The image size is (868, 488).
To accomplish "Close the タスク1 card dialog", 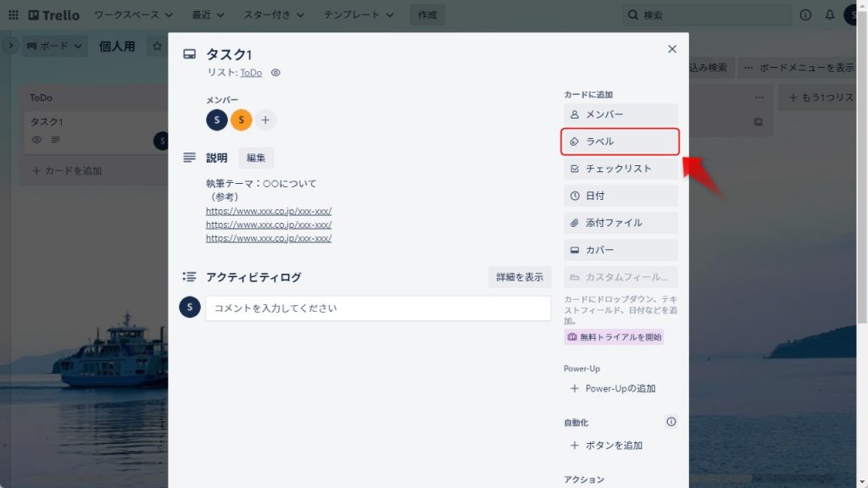I will click(x=672, y=48).
